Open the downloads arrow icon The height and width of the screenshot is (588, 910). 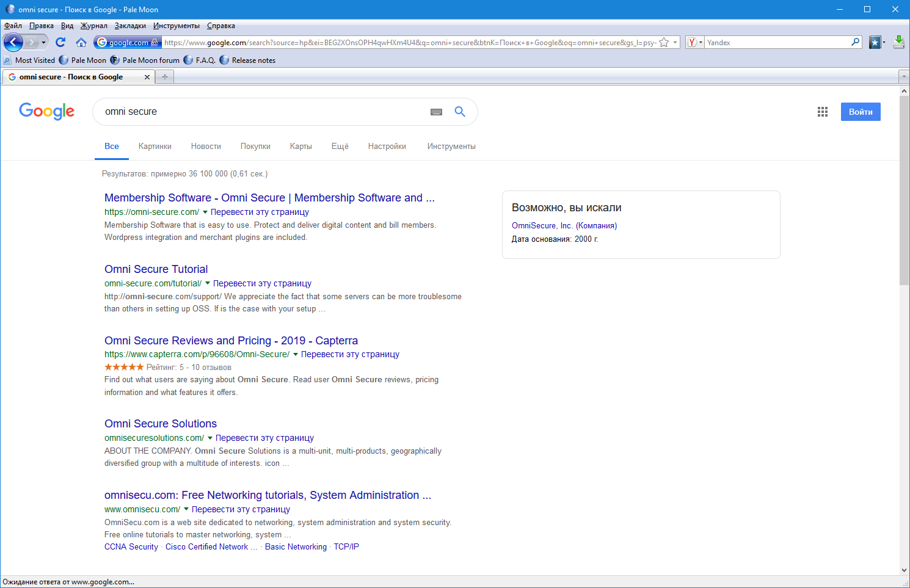[x=898, y=42]
